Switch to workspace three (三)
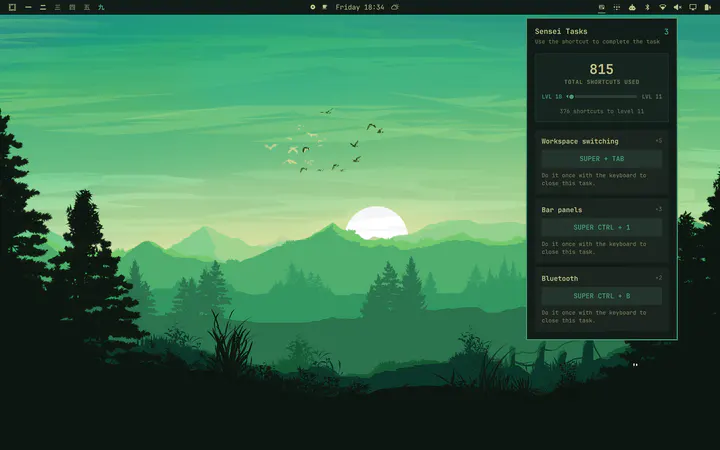This screenshot has height=450, width=720. pos(57,7)
